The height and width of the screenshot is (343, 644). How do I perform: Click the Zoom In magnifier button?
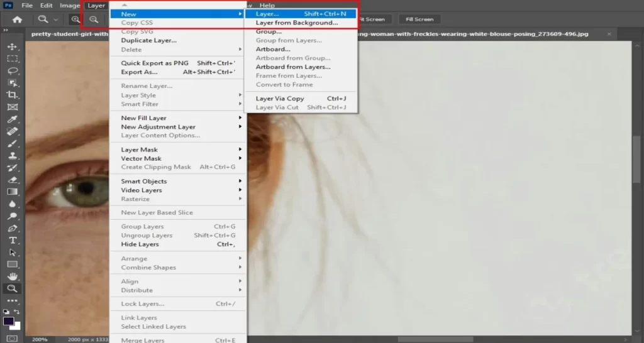tap(75, 19)
